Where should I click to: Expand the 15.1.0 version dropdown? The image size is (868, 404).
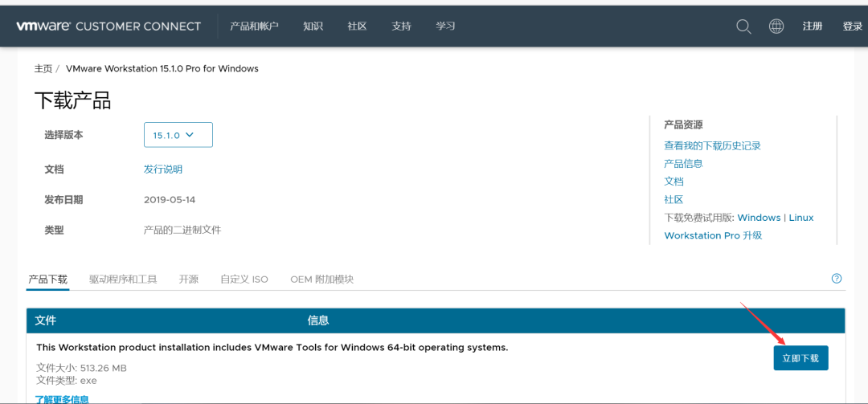click(x=178, y=135)
